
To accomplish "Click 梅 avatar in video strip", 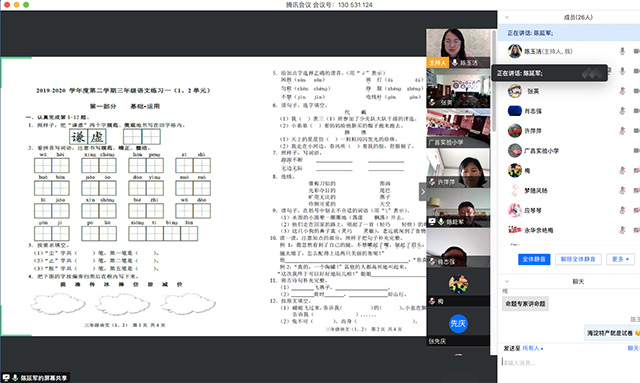I will pos(458,284).
